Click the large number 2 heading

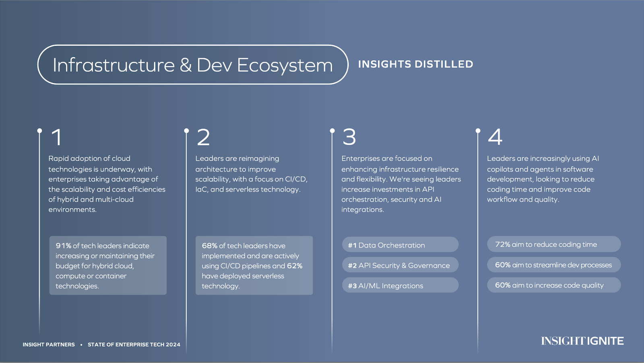[x=203, y=137]
